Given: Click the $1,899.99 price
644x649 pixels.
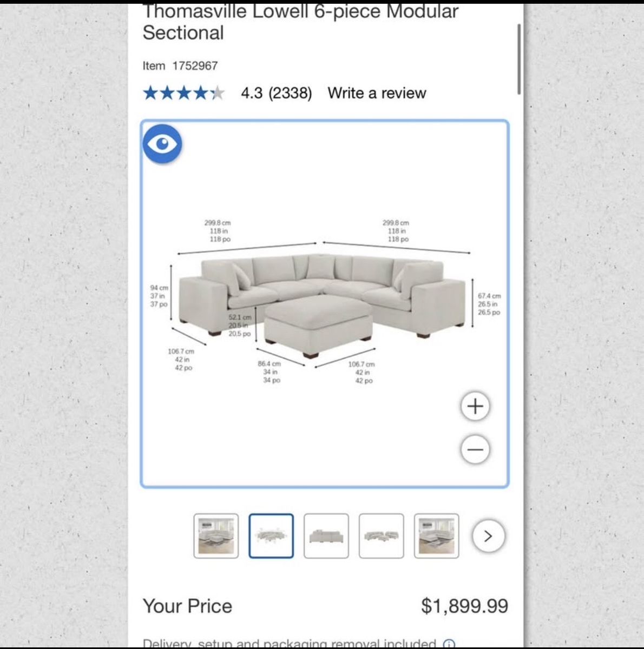Looking at the screenshot, I should [464, 606].
